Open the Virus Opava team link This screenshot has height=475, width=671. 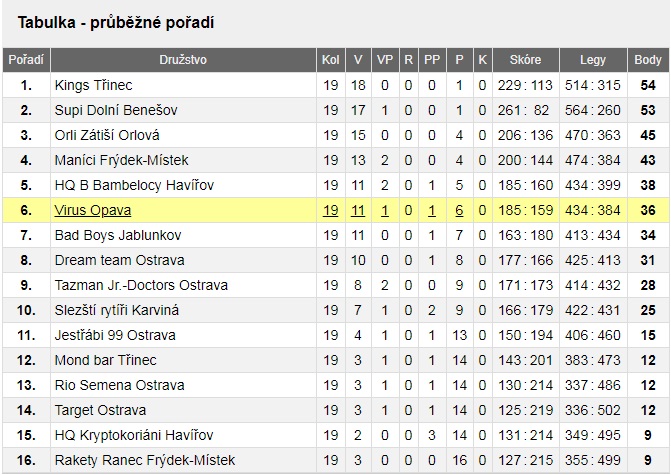pos(92,210)
